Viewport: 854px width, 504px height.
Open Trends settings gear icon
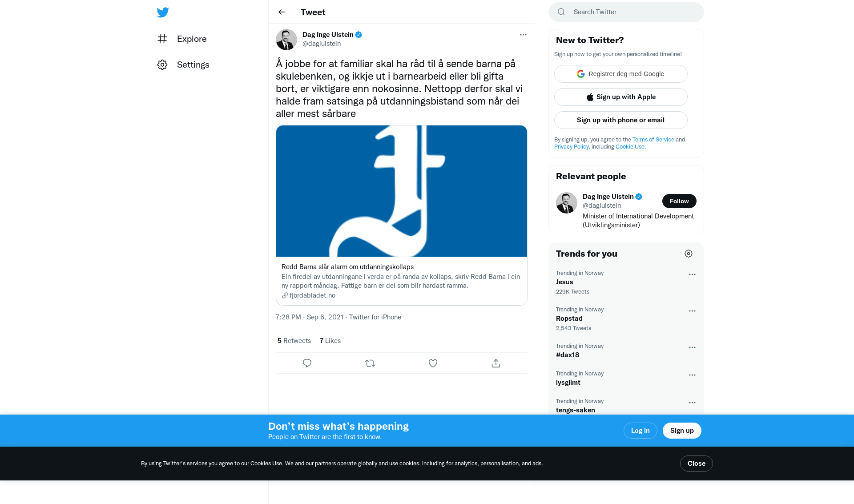(689, 254)
